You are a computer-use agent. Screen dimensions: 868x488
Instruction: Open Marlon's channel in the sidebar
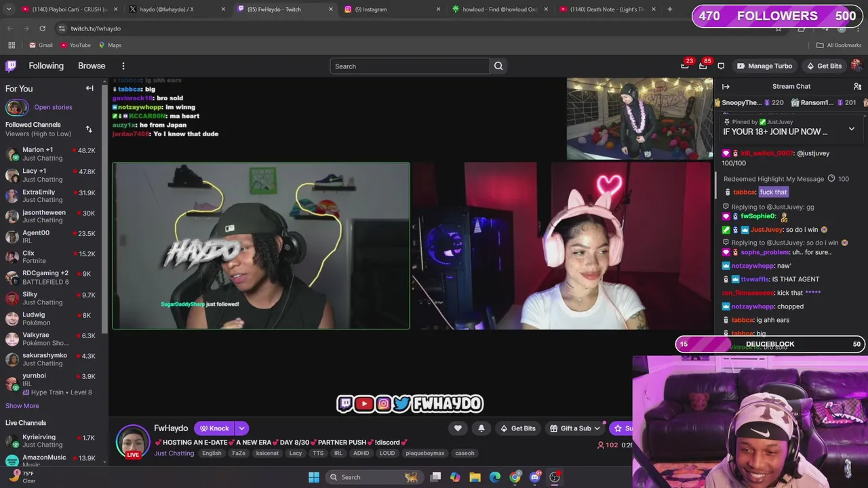coord(51,154)
